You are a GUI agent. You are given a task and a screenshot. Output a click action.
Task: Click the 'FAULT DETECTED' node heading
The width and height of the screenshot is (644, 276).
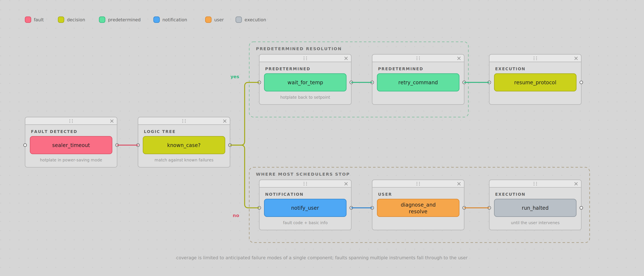coord(54,132)
